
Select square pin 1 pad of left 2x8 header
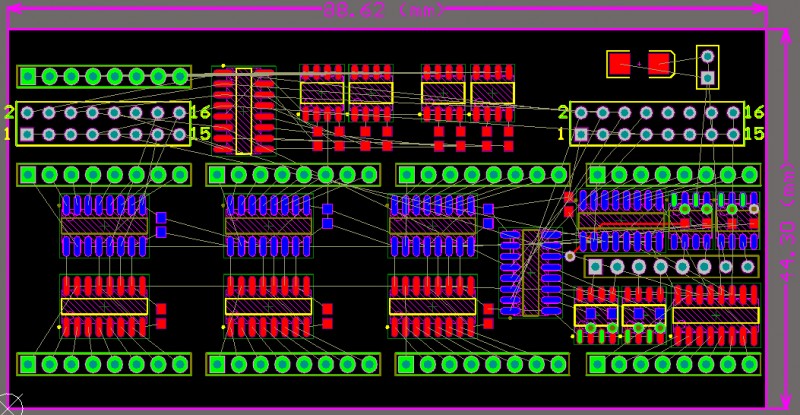[x=28, y=134]
